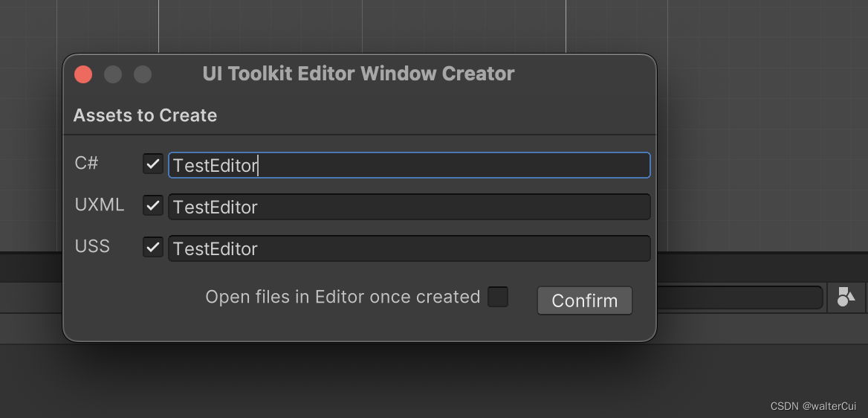Open the search-by-type shapes icon
Image resolution: width=868 pixels, height=418 pixels.
click(845, 298)
